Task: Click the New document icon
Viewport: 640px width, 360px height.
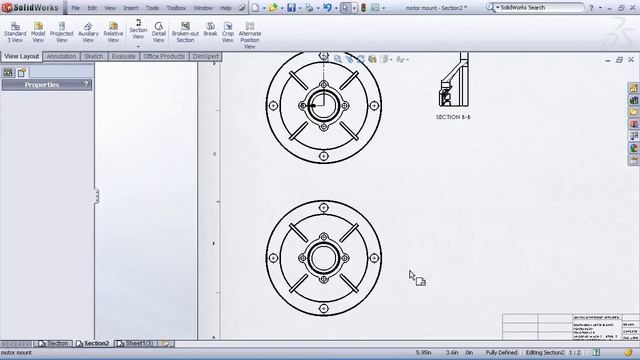Action: click(255, 7)
